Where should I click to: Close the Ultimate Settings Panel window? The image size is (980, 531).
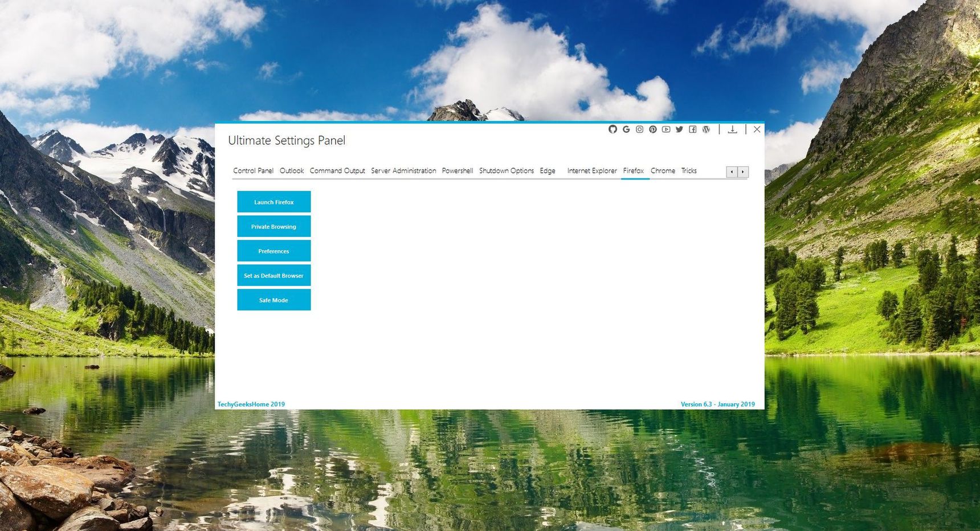[x=757, y=129]
